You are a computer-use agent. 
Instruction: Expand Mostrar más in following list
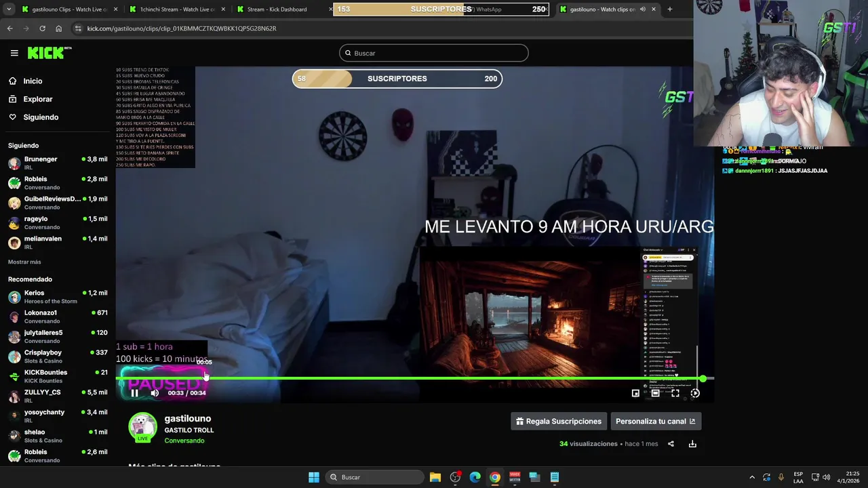pos(24,262)
